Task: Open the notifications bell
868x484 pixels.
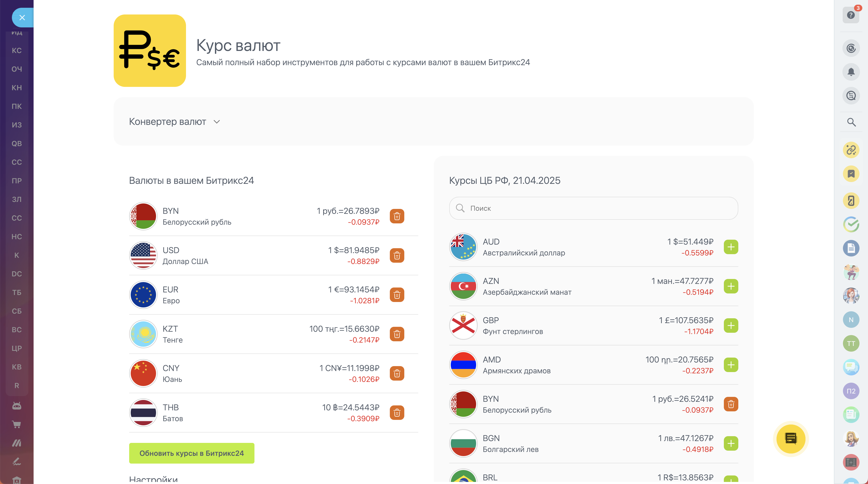Action: point(851,72)
